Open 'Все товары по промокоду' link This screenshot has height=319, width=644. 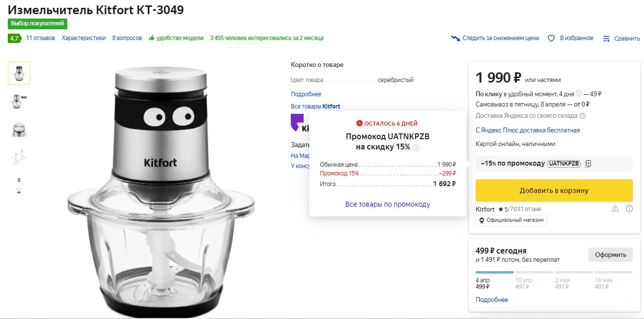click(x=387, y=204)
